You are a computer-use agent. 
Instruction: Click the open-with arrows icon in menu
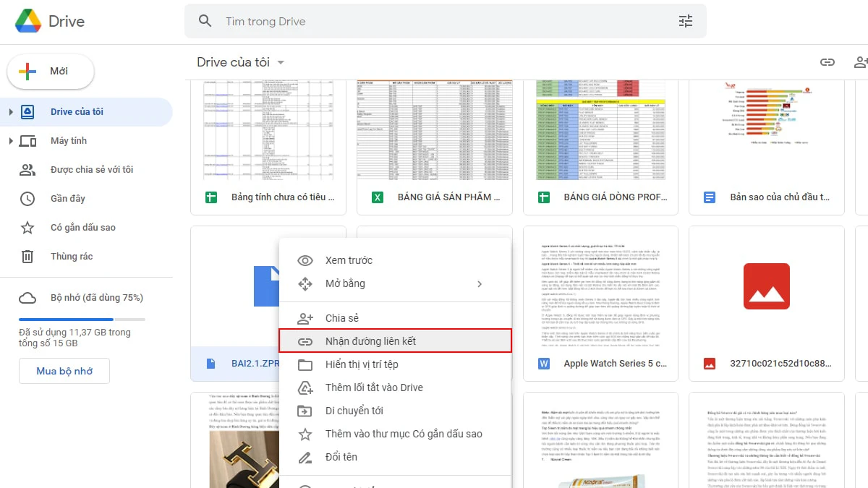click(305, 283)
